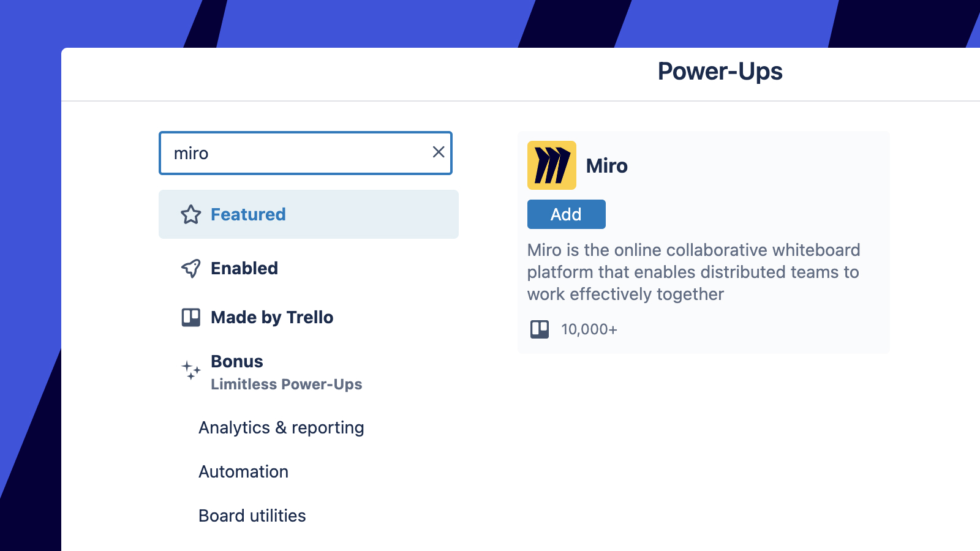Click the Miro Power-Up name heading
The width and height of the screenshot is (980, 551).
coord(606,165)
